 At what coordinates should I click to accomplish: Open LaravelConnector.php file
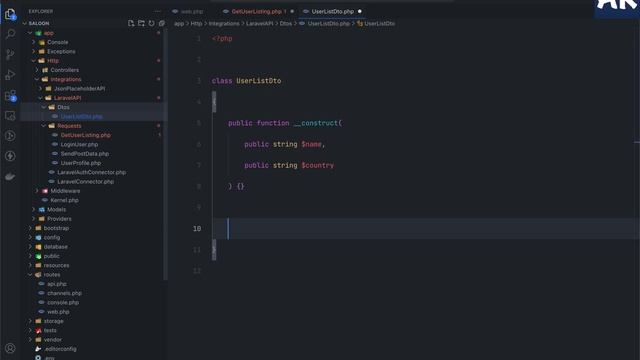85,182
